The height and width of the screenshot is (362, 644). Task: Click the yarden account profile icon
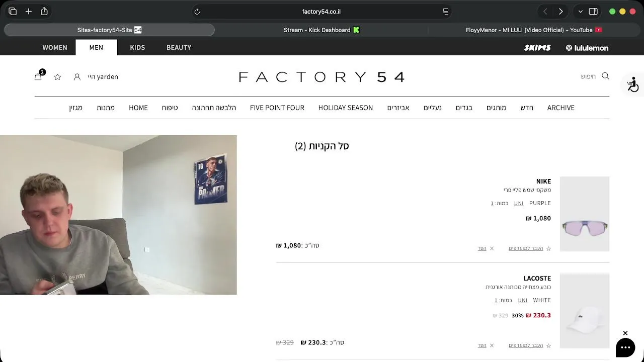[77, 77]
